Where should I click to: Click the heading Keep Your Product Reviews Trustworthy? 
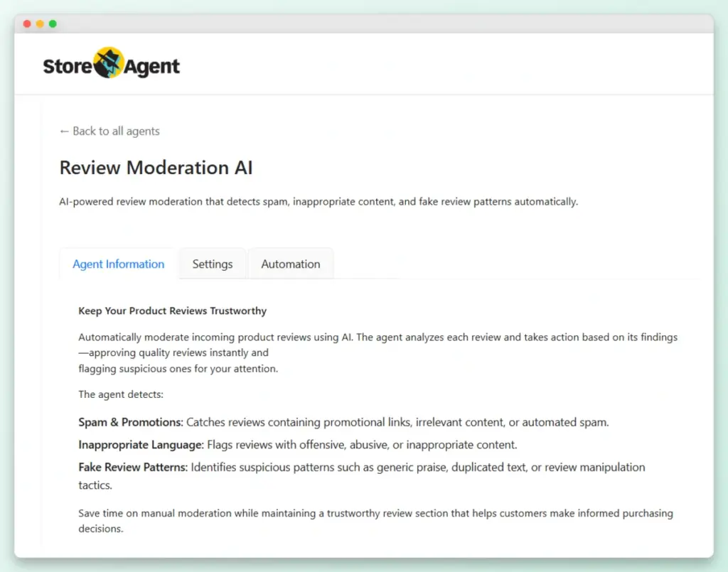tap(172, 311)
